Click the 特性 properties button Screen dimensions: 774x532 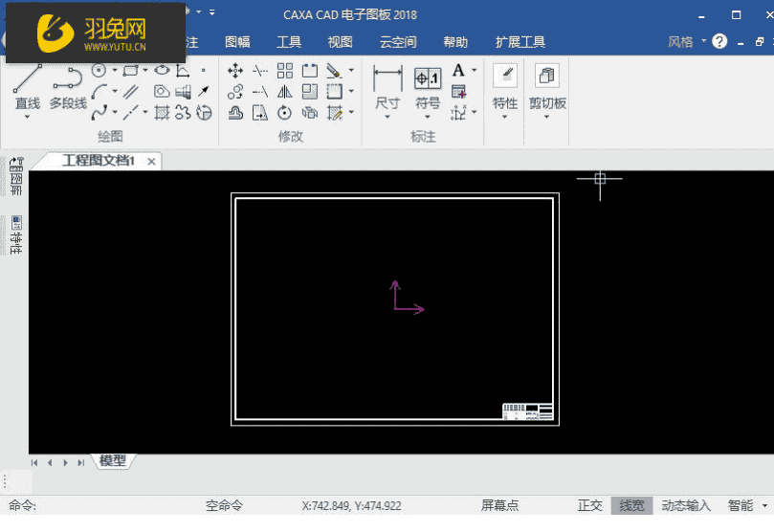point(505,86)
